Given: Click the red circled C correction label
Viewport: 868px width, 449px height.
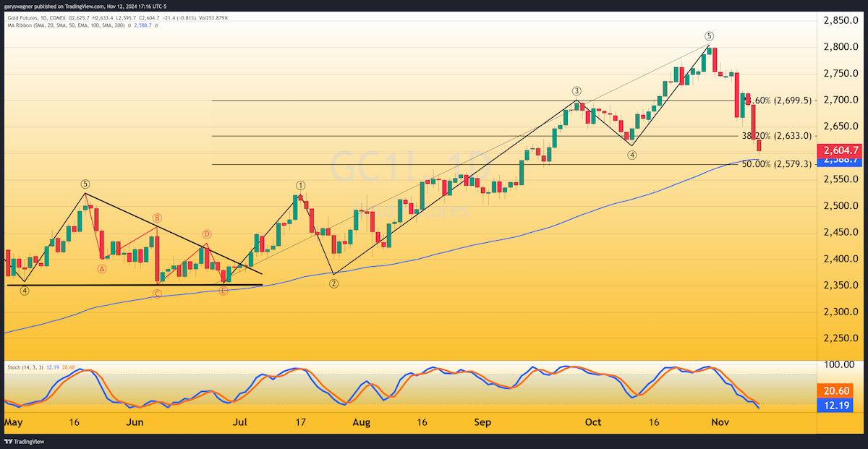Looking at the screenshot, I should pyautogui.click(x=156, y=294).
